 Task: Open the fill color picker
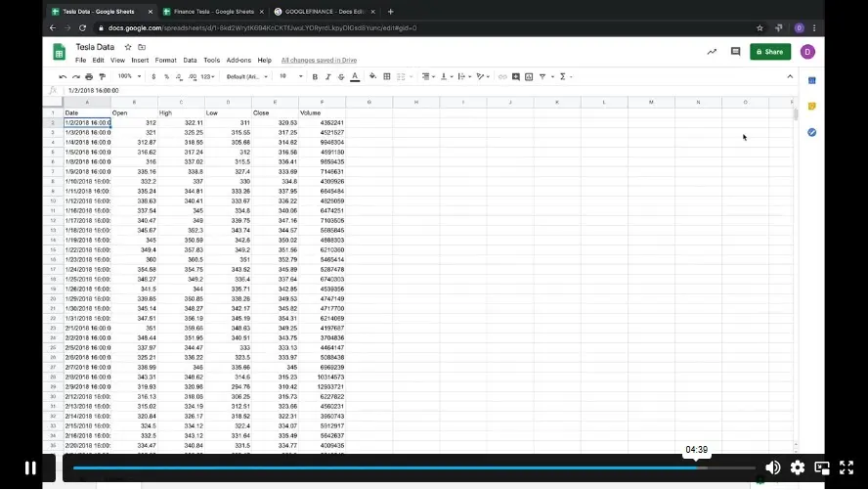372,76
